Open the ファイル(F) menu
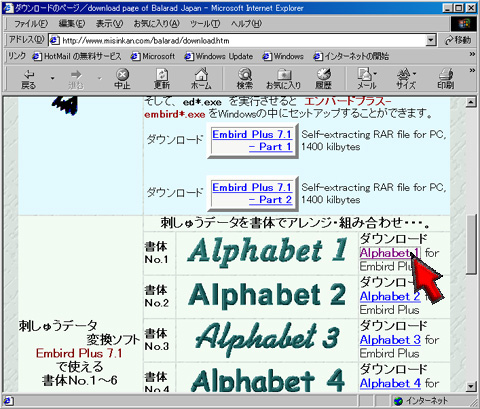This screenshot has width=480, height=409. pos(31,24)
